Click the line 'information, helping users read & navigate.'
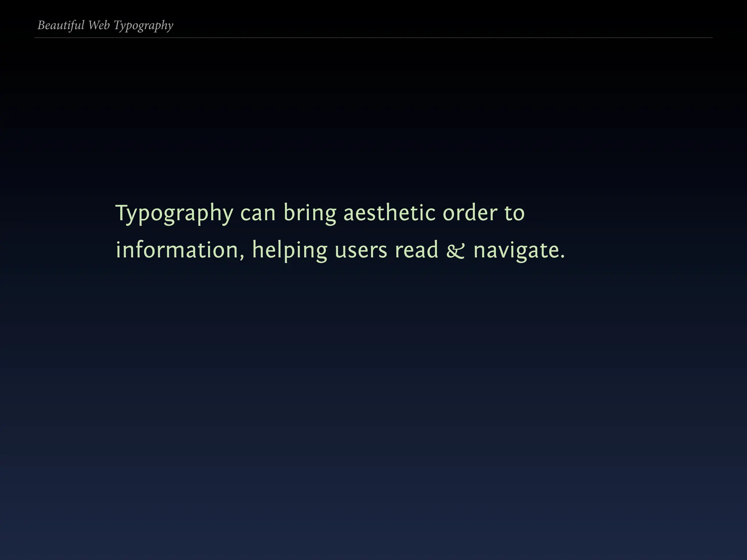Image resolution: width=747 pixels, height=560 pixels. click(340, 250)
